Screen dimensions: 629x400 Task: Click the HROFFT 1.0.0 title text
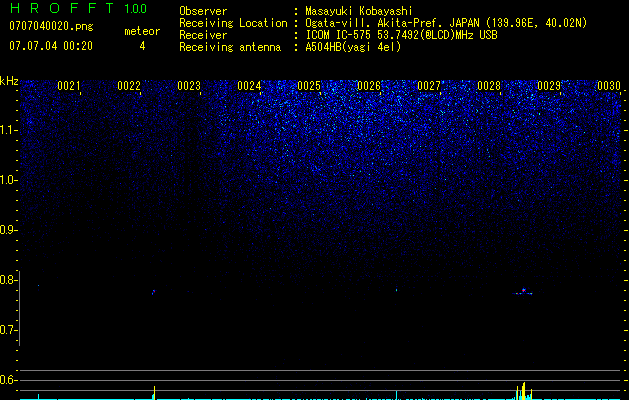click(78, 8)
